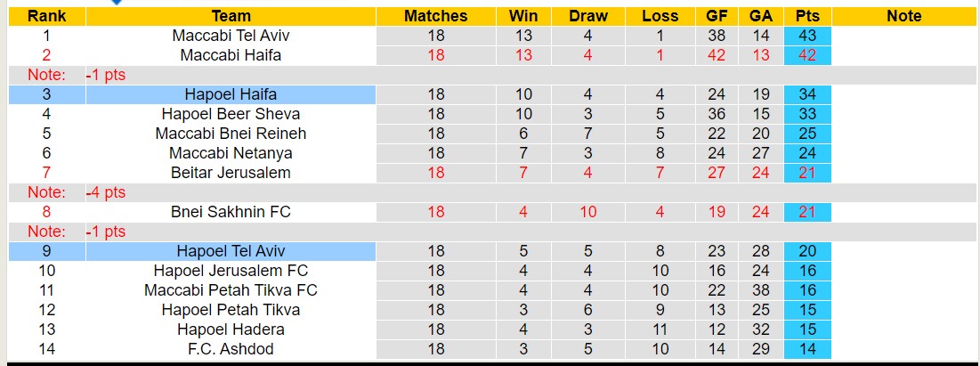Sort by the Team column header

[231, 16]
